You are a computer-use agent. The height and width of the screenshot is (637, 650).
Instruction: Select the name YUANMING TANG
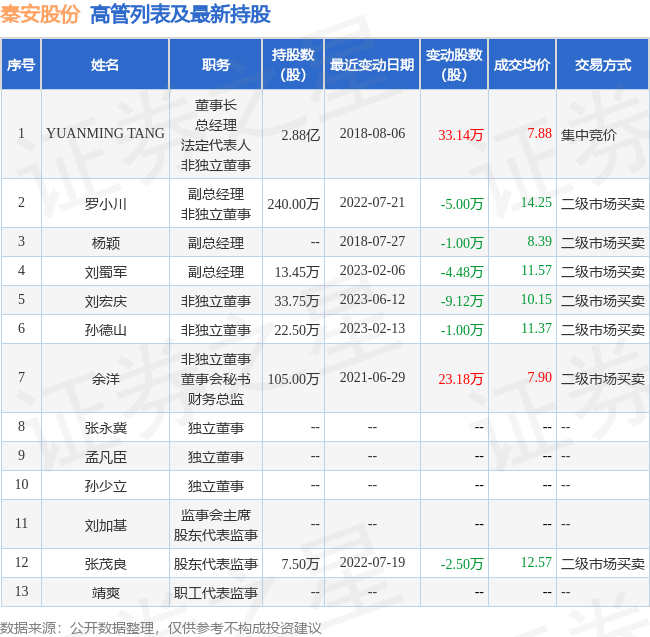(105, 133)
